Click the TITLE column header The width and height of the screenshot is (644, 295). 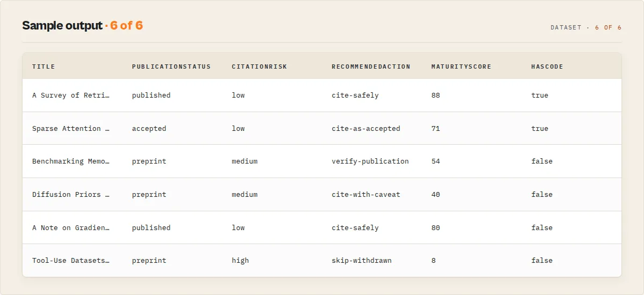(43, 67)
